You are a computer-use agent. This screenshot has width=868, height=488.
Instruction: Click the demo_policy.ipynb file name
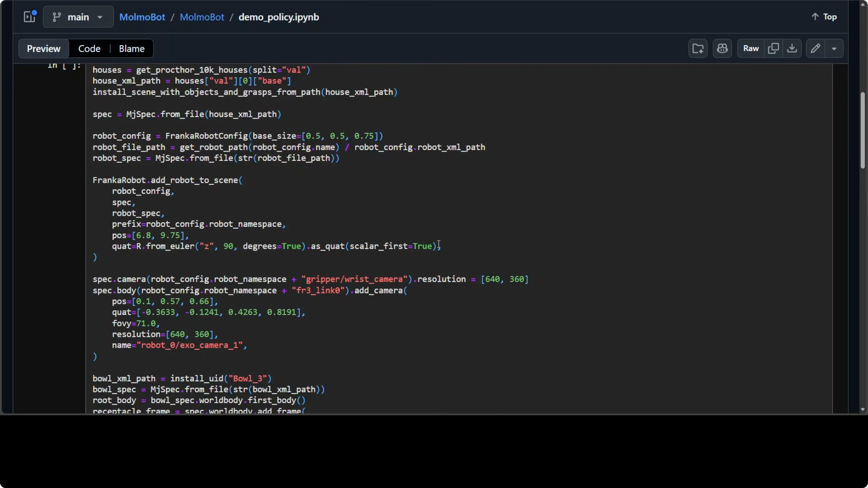tap(279, 17)
